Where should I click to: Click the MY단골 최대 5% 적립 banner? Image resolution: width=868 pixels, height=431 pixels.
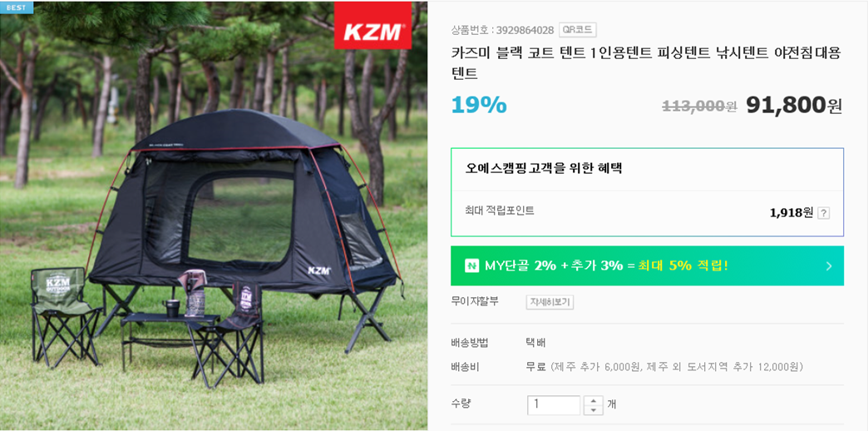(x=647, y=266)
